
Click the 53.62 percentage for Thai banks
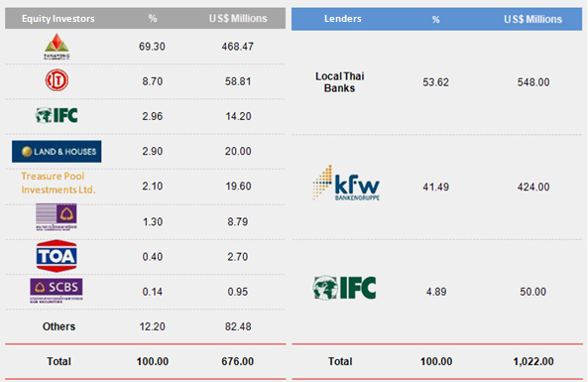[x=435, y=82]
